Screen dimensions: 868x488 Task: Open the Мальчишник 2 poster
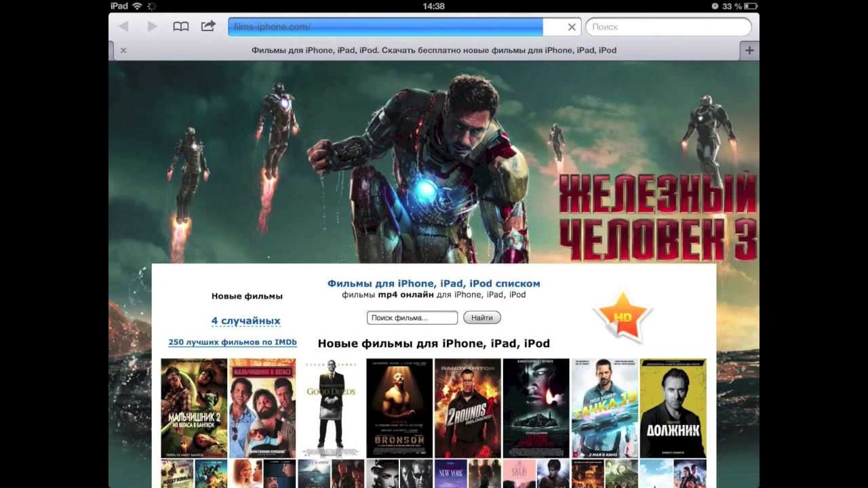(x=194, y=408)
